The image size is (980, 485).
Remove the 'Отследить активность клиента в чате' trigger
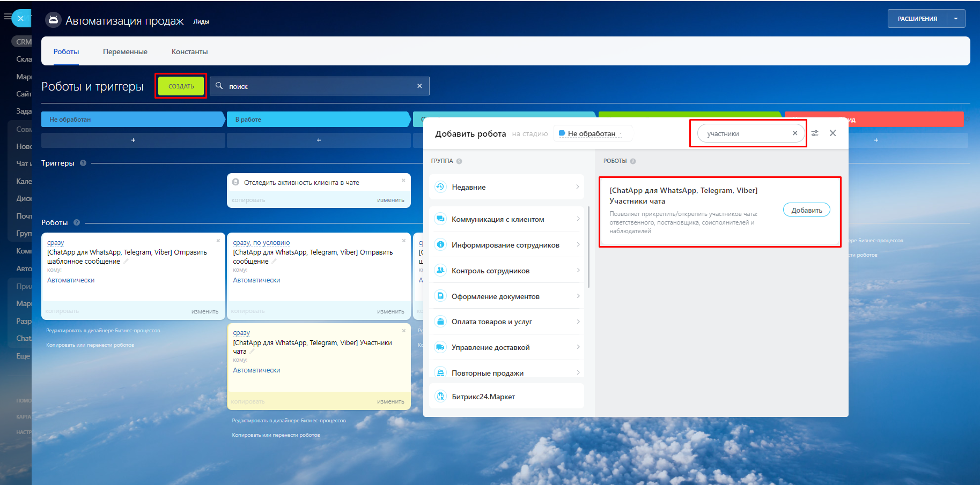coord(403,181)
